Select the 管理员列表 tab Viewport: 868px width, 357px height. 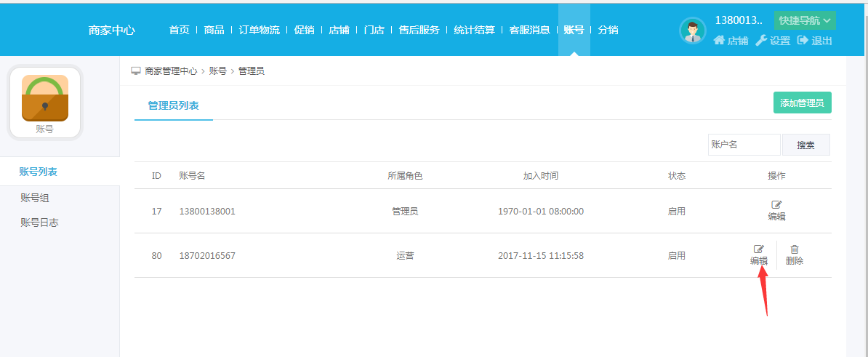pos(173,105)
